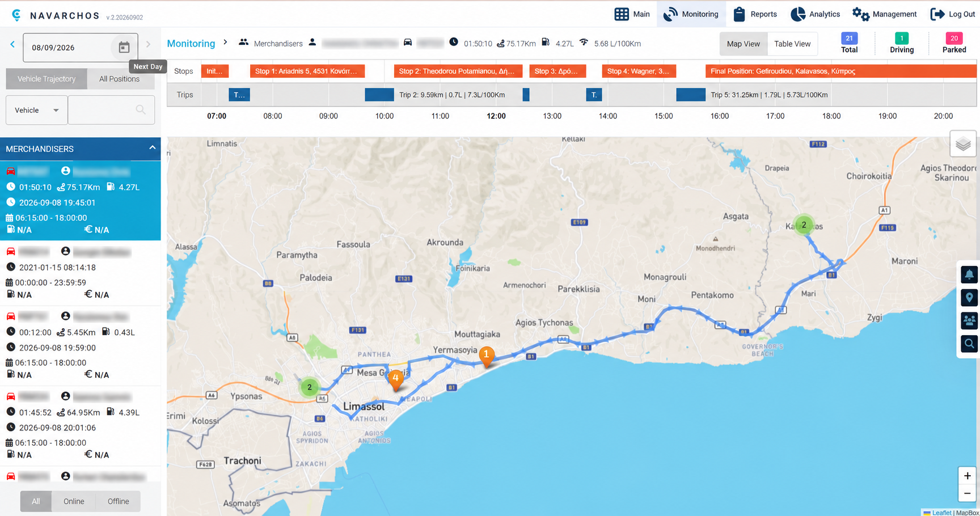Select Stop 3 timeline bar
This screenshot has height=516, width=980.
point(557,71)
